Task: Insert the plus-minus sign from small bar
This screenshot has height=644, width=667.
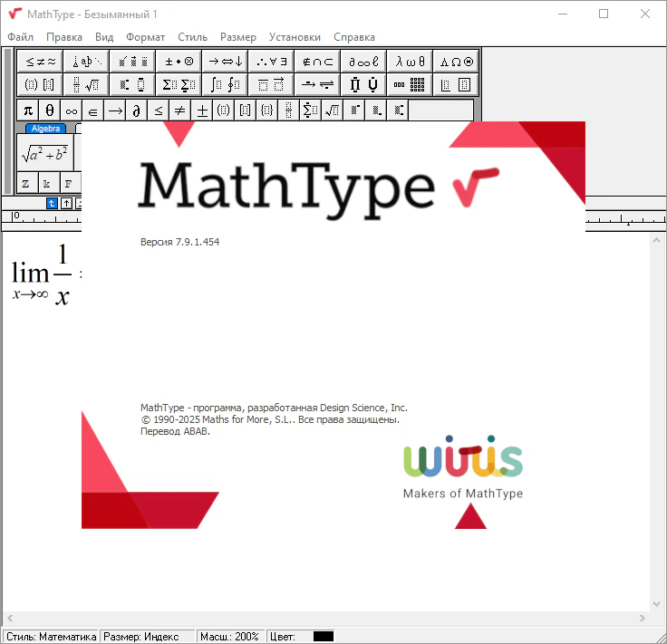Action: (x=202, y=111)
